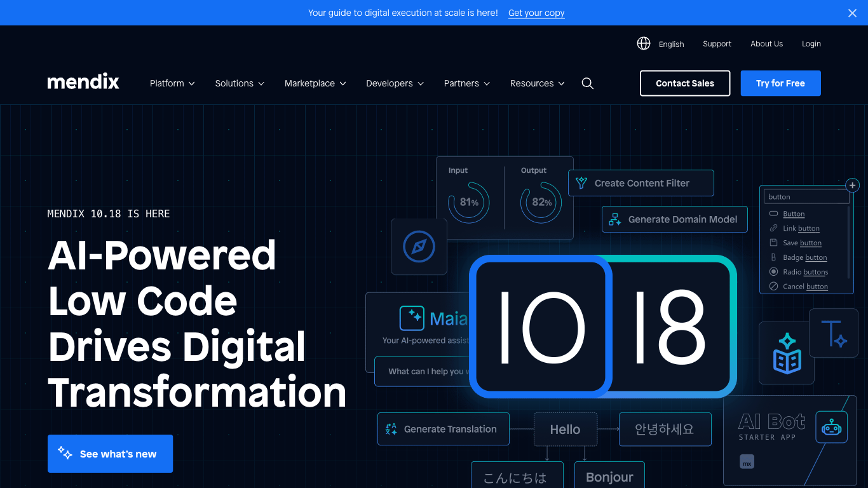This screenshot has width=868, height=488.
Task: Follow the Get your copy link
Action: coord(536,13)
